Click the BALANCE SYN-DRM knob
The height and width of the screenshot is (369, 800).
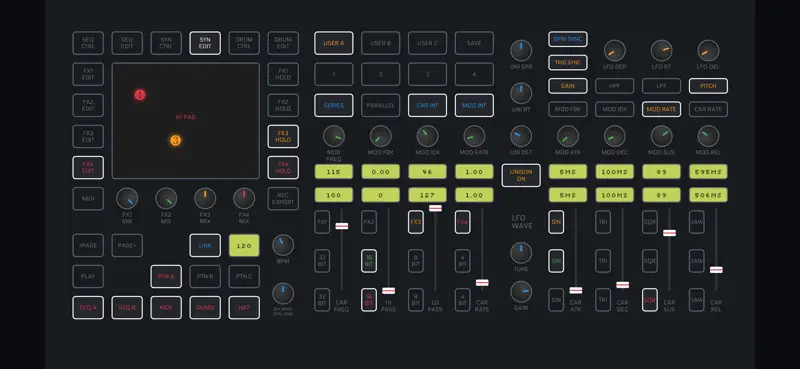pos(283,294)
